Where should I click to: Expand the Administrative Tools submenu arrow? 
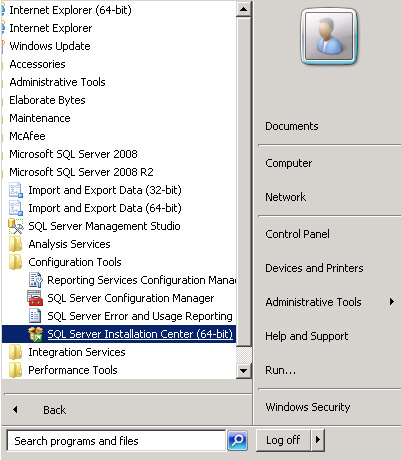coord(392,302)
